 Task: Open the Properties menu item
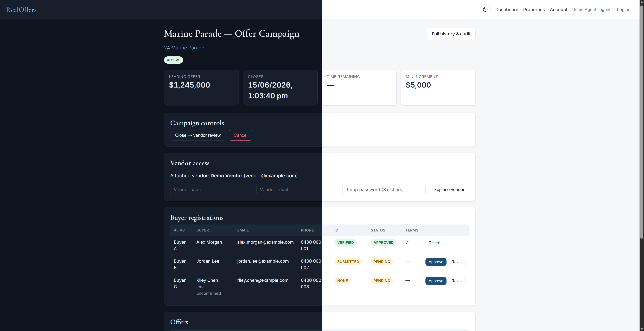(x=534, y=10)
